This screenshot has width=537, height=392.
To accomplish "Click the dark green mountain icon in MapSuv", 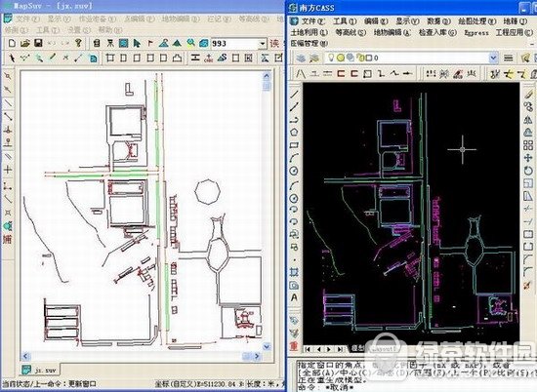I will (177, 43).
